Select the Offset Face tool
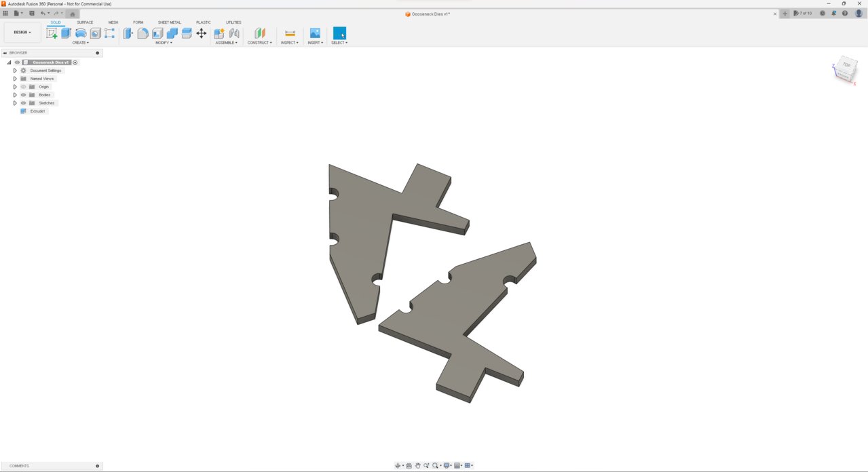The height and width of the screenshot is (472, 868). click(187, 33)
